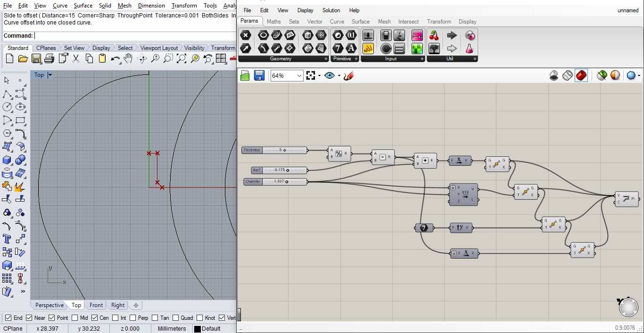Switch to Rhino's CPlanes toolbar tab
This screenshot has height=333, width=644.
46,48
